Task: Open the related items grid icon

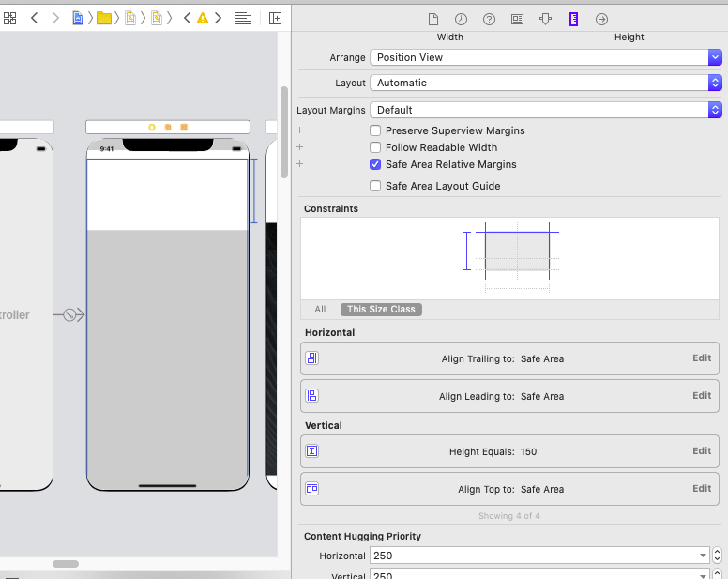Action: point(9,18)
